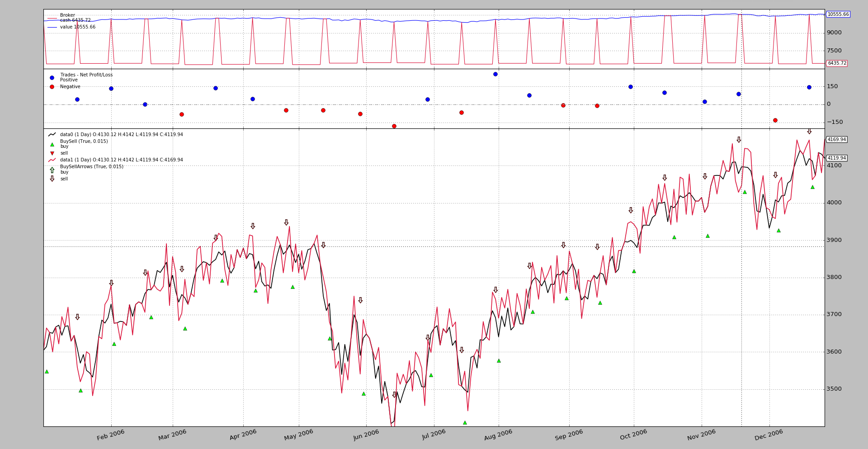Click the red sell triangle in BuySell legend
Screen dimensions: 868x449
(x=52, y=153)
